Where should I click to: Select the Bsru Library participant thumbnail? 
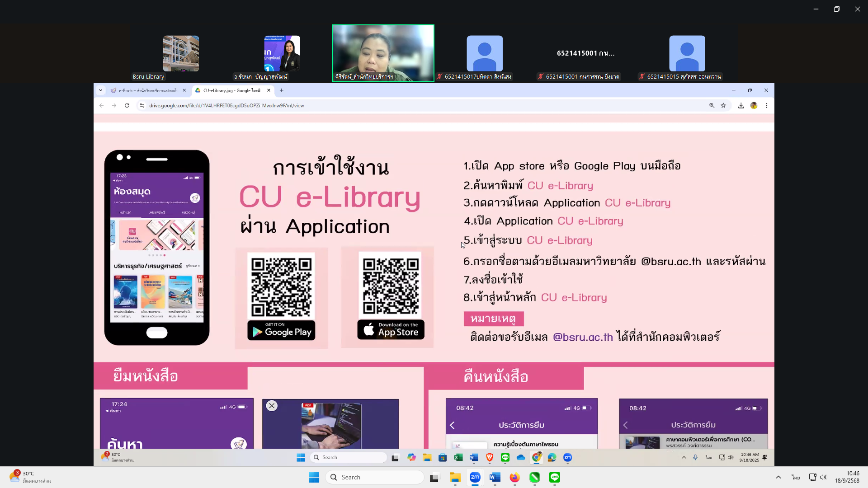181,53
